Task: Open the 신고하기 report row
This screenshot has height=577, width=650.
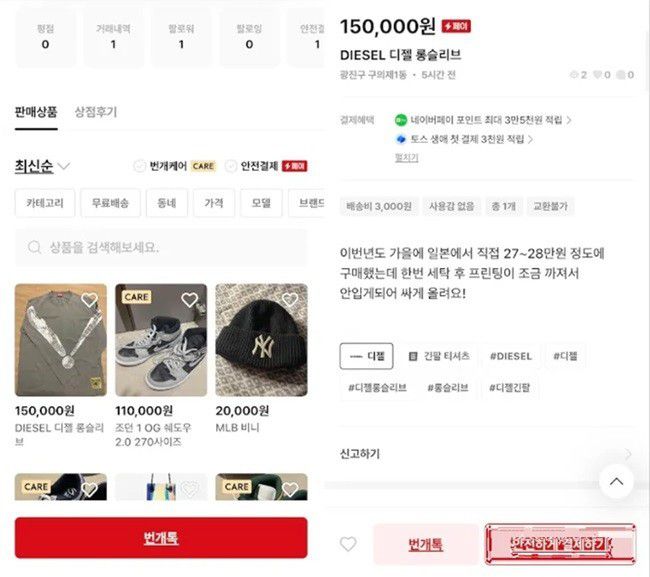Action: point(487,454)
